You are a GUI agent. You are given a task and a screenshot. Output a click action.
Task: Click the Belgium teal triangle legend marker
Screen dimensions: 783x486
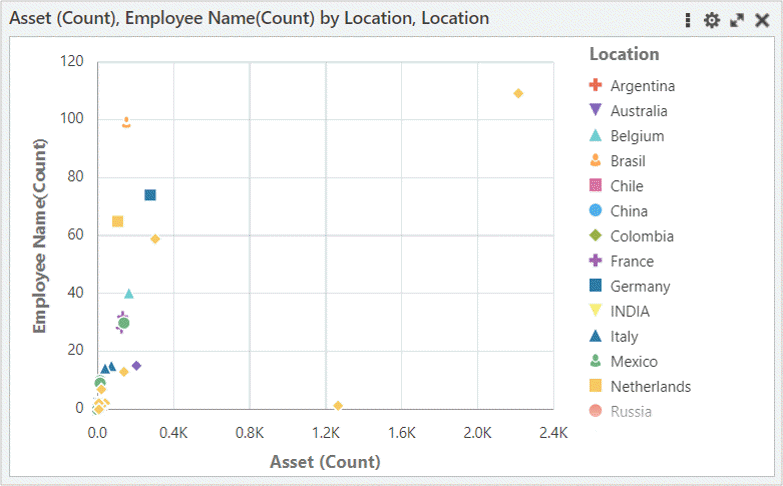pos(595,135)
